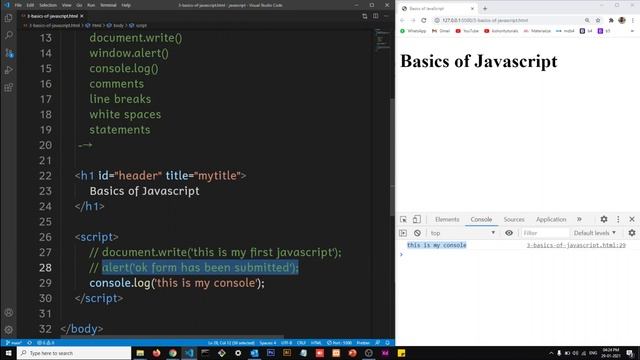Click Port: 5500 Live Server status
The height and width of the screenshot is (360, 640).
[x=339, y=343]
